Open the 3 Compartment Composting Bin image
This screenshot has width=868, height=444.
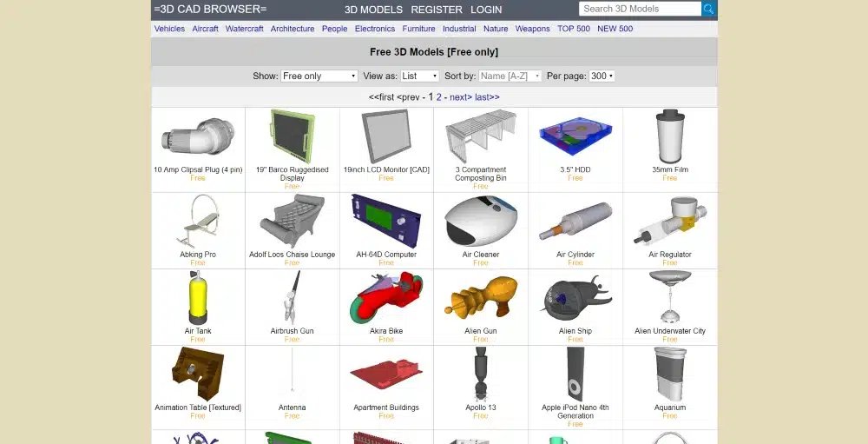pyautogui.click(x=481, y=136)
